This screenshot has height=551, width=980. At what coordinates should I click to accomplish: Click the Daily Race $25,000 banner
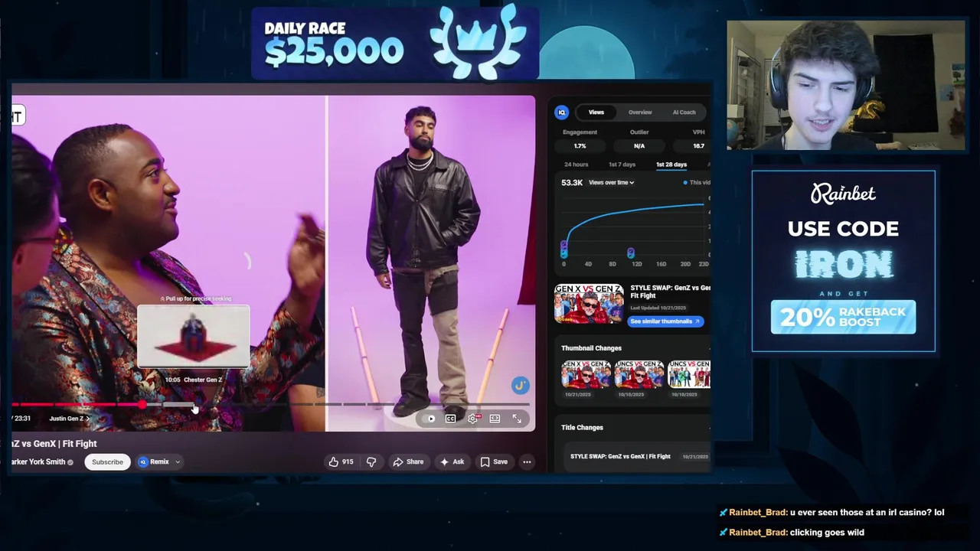(x=395, y=43)
